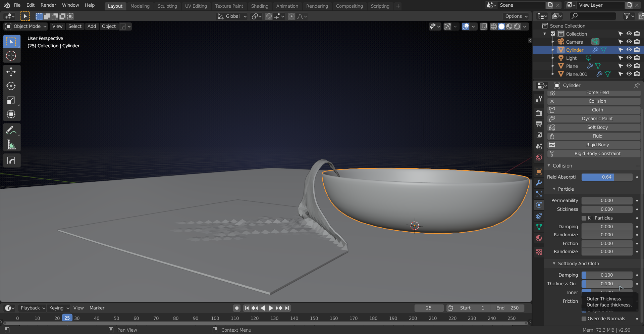The width and height of the screenshot is (644, 334).
Task: Select the Rotate tool
Action: [x=11, y=86]
